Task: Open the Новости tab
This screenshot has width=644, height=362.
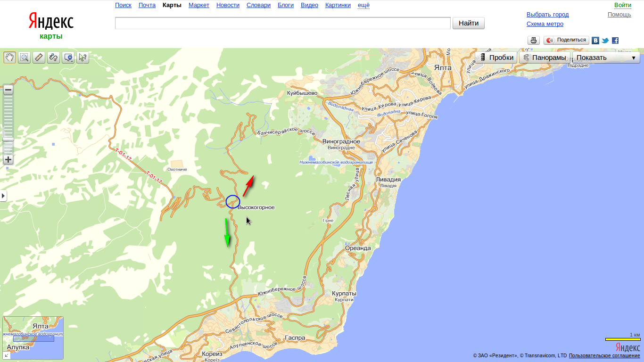Action: coord(227,5)
